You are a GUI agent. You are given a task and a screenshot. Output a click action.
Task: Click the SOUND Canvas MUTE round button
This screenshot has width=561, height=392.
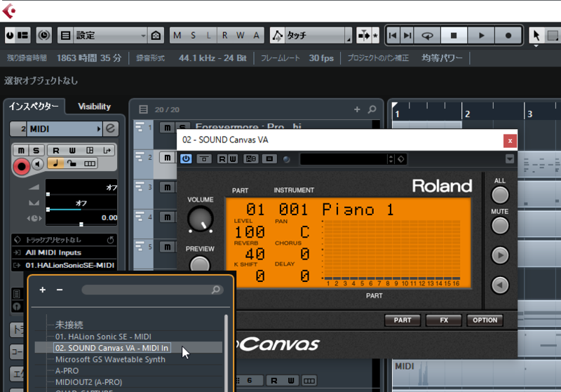click(x=500, y=226)
